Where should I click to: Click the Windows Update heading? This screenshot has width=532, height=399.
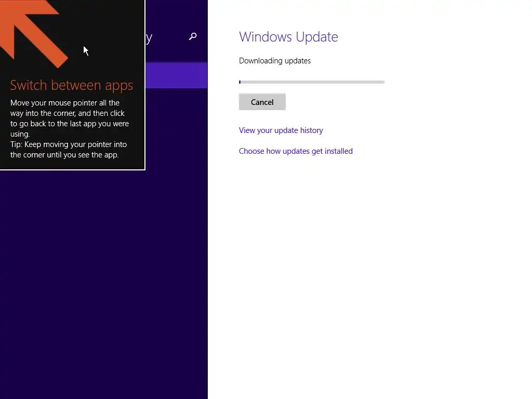tap(288, 37)
